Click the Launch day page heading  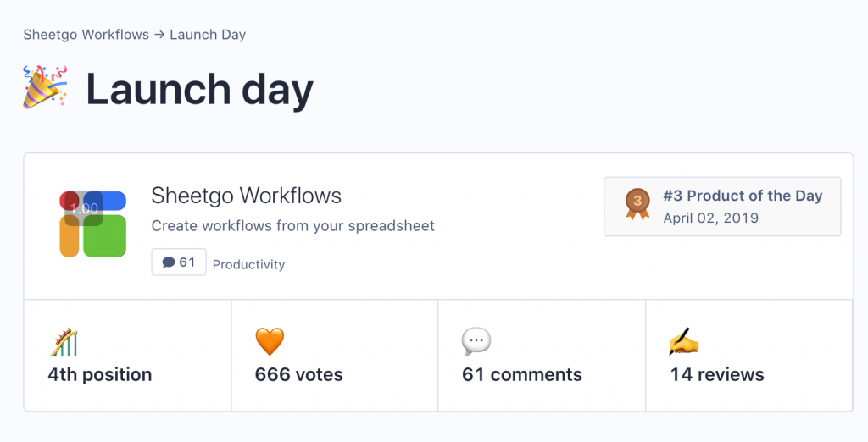(200, 89)
